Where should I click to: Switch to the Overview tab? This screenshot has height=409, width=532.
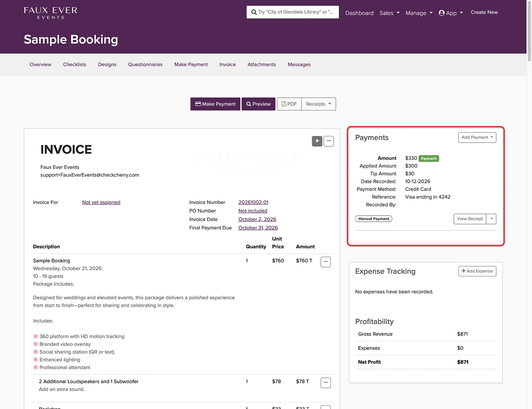tap(41, 65)
